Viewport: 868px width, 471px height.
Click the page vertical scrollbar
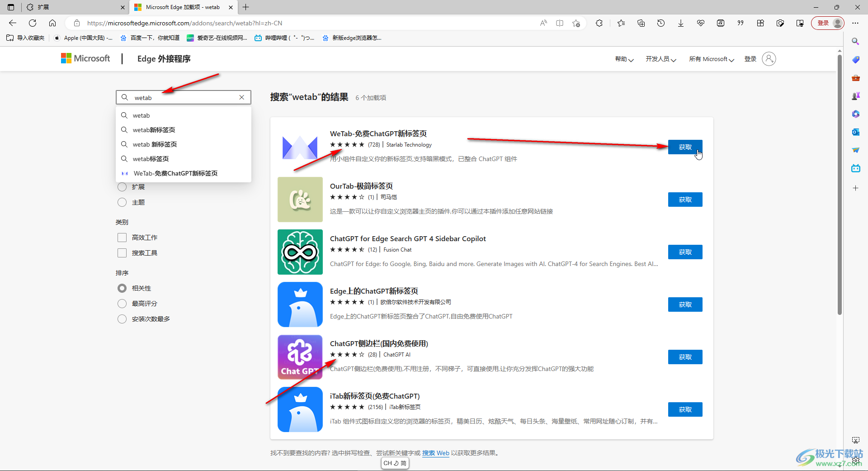click(x=840, y=181)
